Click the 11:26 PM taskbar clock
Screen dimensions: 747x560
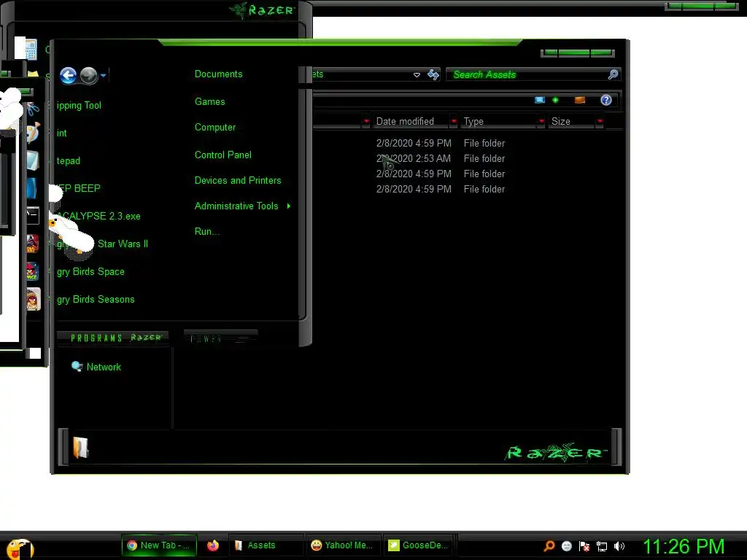[684, 546]
